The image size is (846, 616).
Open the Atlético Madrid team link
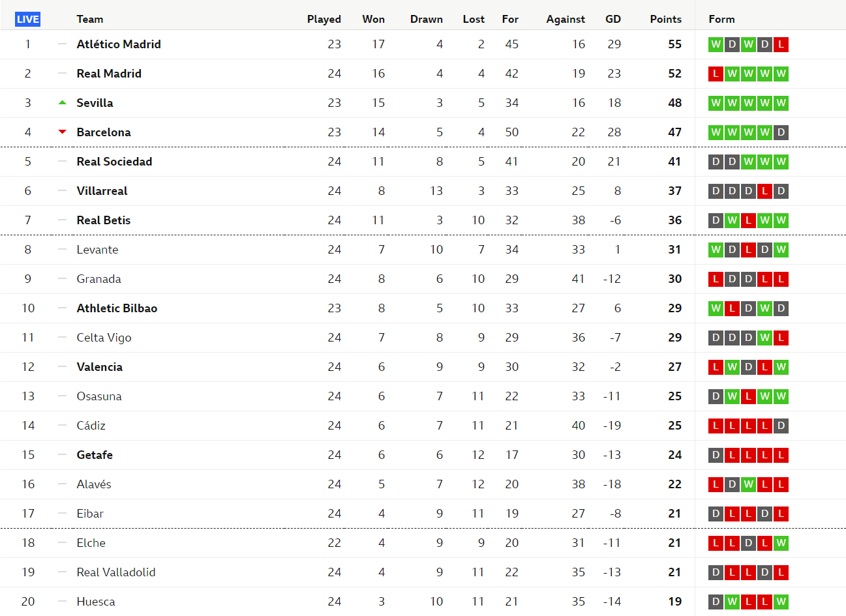click(119, 44)
